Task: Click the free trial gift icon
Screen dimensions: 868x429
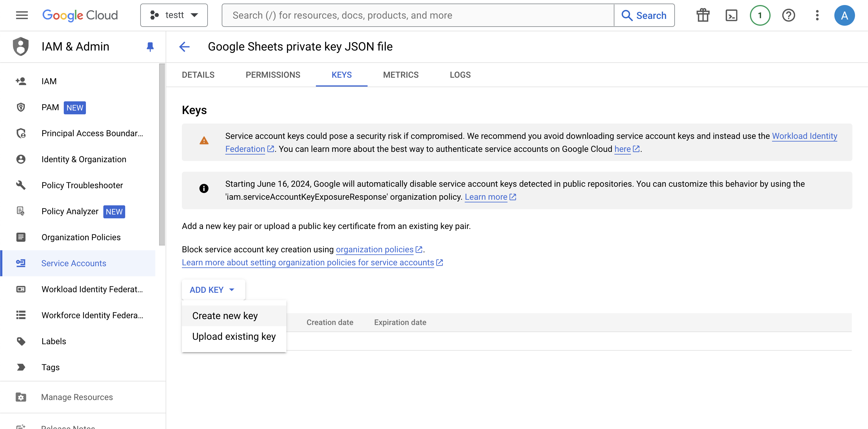Action: [x=703, y=15]
